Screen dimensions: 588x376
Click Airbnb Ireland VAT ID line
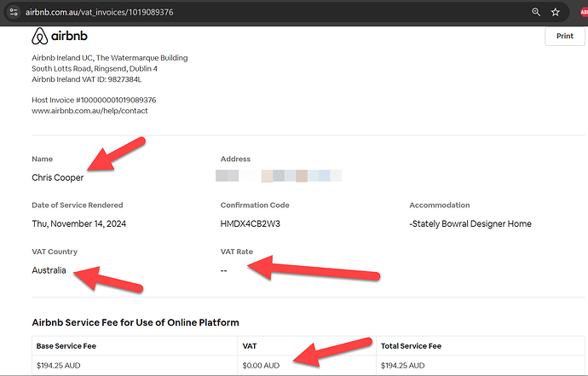point(87,79)
